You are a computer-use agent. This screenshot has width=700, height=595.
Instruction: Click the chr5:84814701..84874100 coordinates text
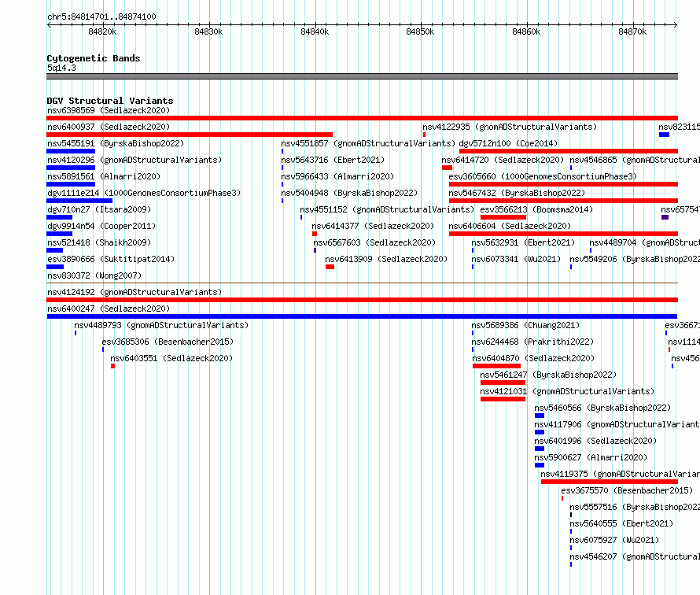pos(101,17)
